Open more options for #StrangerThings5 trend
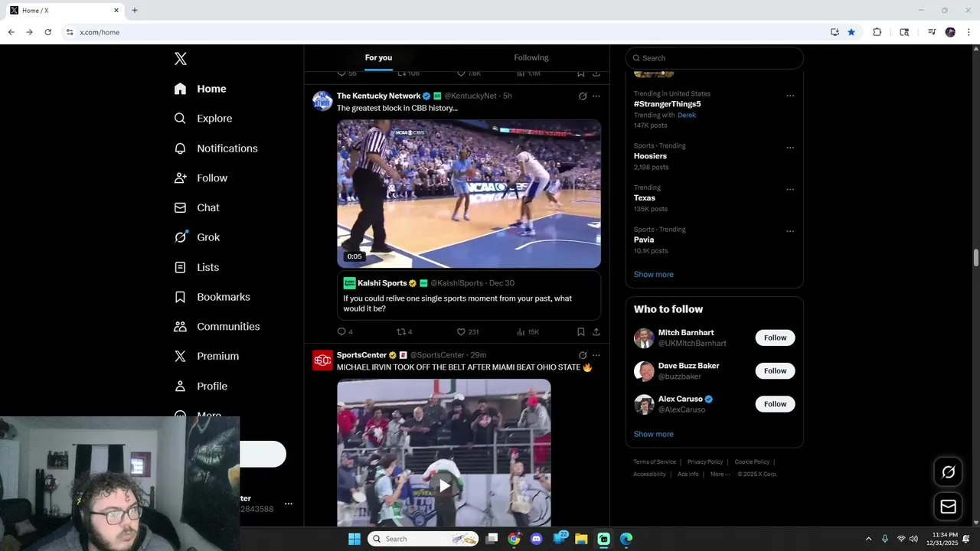Screen dimensions: 980x551 click(790, 96)
